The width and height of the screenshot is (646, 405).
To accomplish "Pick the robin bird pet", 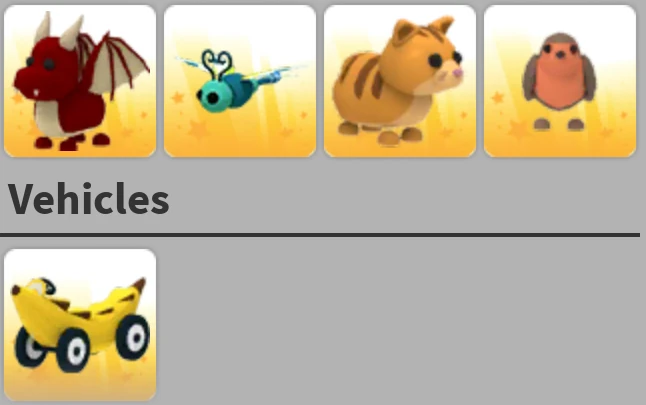I will coord(559,81).
